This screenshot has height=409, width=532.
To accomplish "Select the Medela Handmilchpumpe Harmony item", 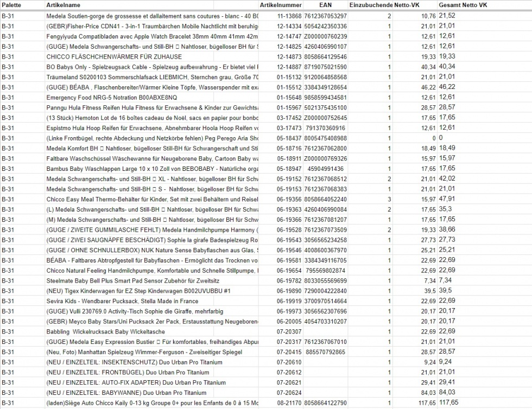I will point(152,229).
